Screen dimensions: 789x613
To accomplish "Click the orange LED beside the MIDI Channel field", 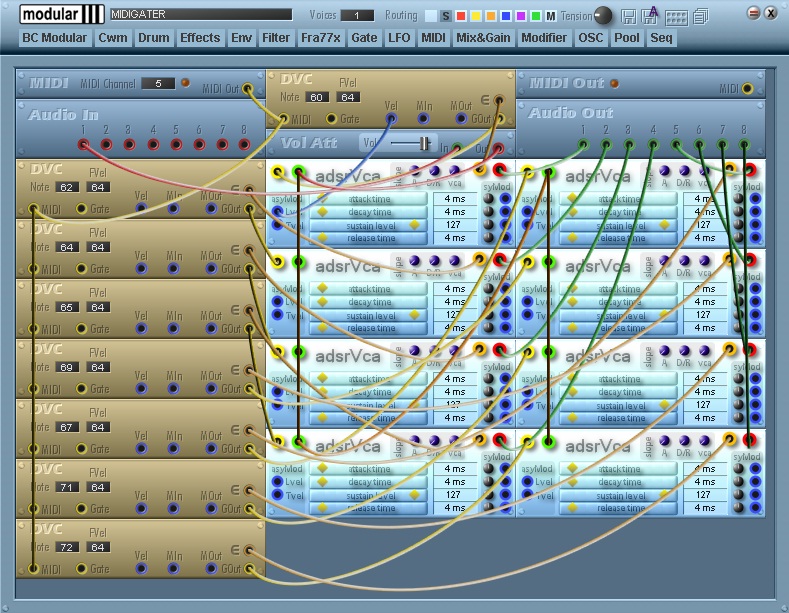I will pyautogui.click(x=185, y=83).
